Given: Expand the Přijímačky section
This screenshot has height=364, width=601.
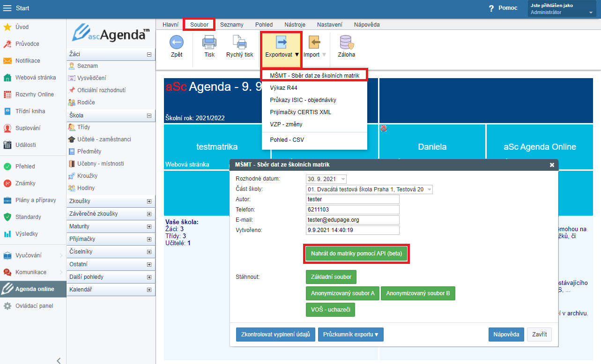Looking at the screenshot, I should (x=149, y=239).
